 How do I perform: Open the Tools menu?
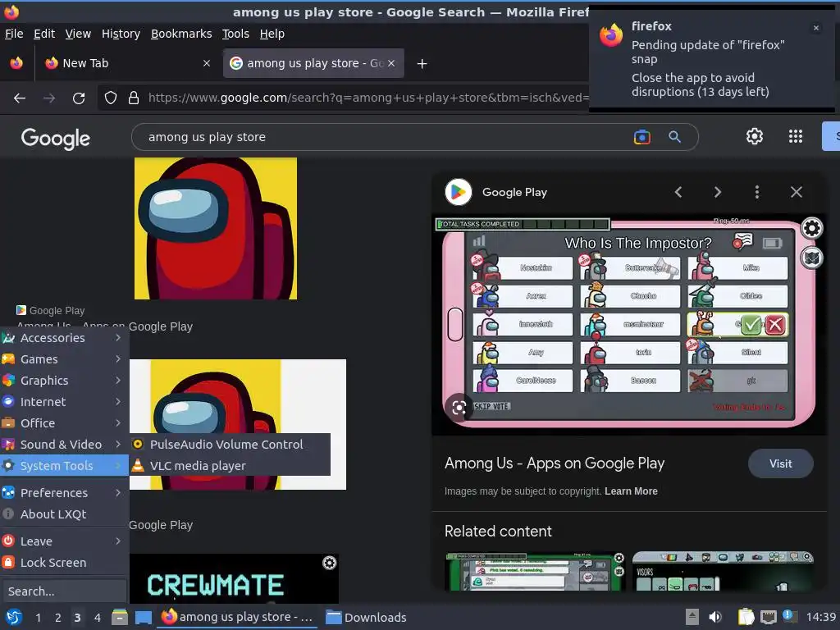click(x=235, y=34)
